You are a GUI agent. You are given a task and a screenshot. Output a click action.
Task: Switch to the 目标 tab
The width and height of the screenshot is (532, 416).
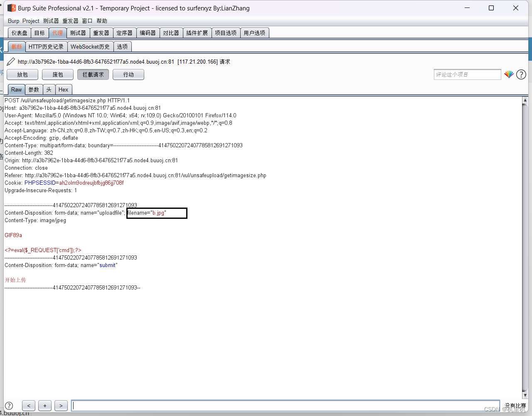pos(39,33)
